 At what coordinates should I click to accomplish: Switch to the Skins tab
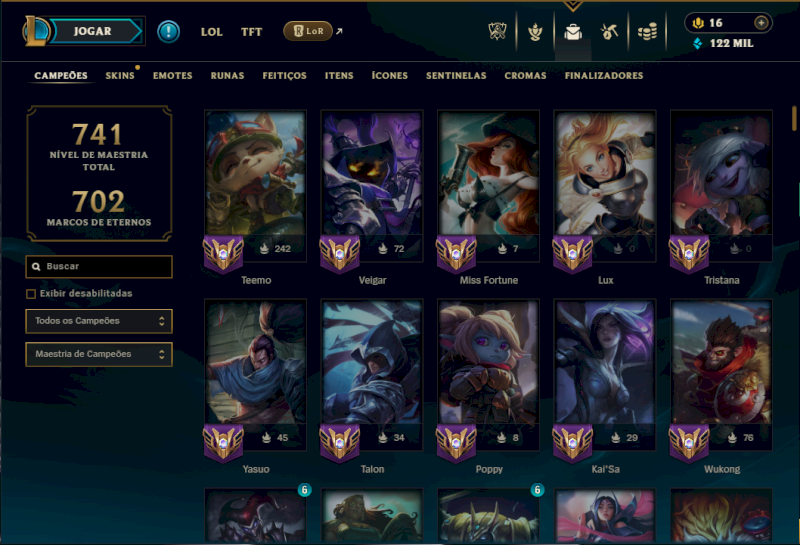[120, 76]
